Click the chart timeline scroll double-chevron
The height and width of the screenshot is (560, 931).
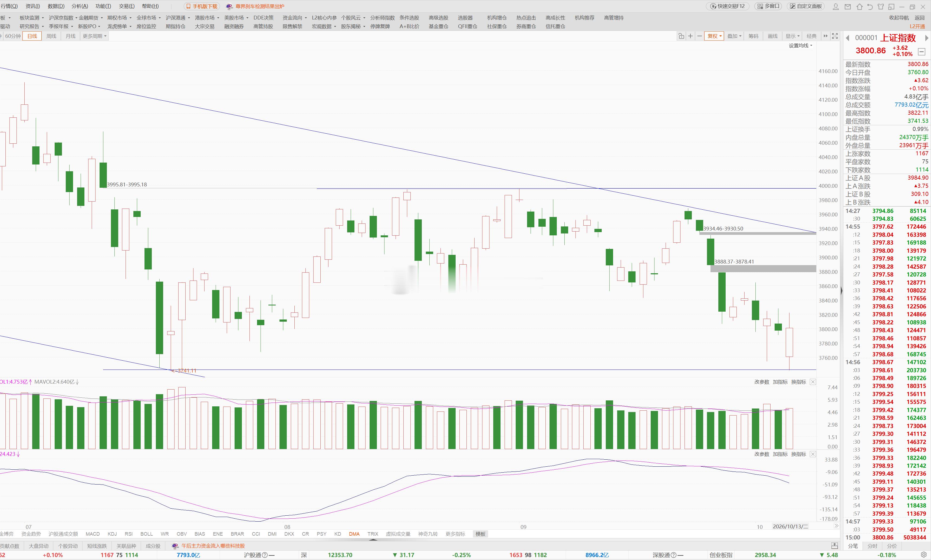click(x=836, y=526)
